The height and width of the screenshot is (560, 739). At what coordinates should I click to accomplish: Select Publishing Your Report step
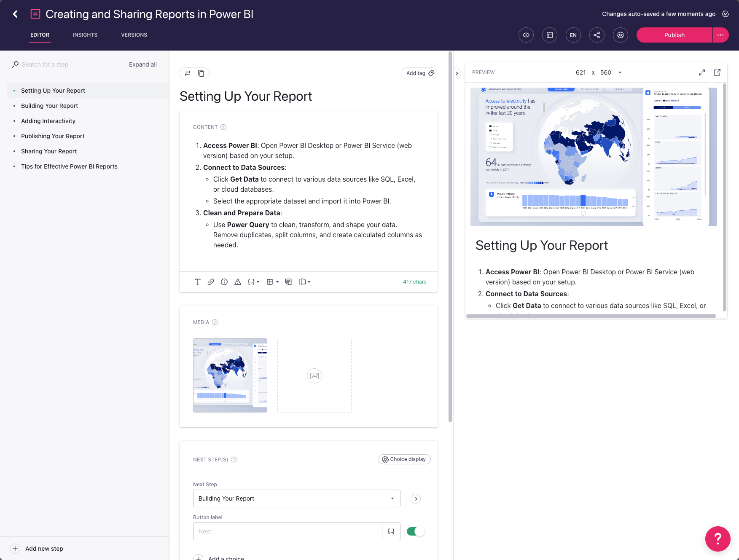[x=88, y=136]
